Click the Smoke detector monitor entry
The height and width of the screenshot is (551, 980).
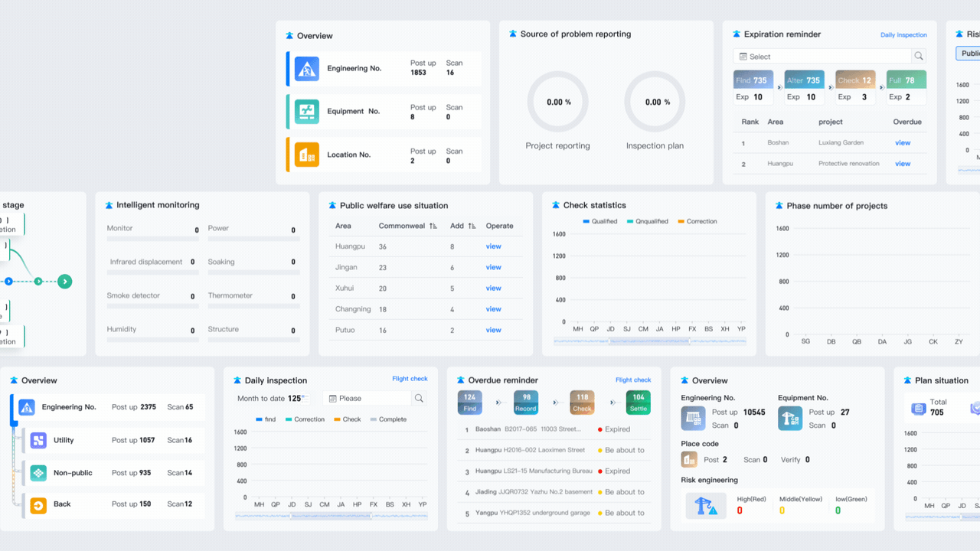152,299
